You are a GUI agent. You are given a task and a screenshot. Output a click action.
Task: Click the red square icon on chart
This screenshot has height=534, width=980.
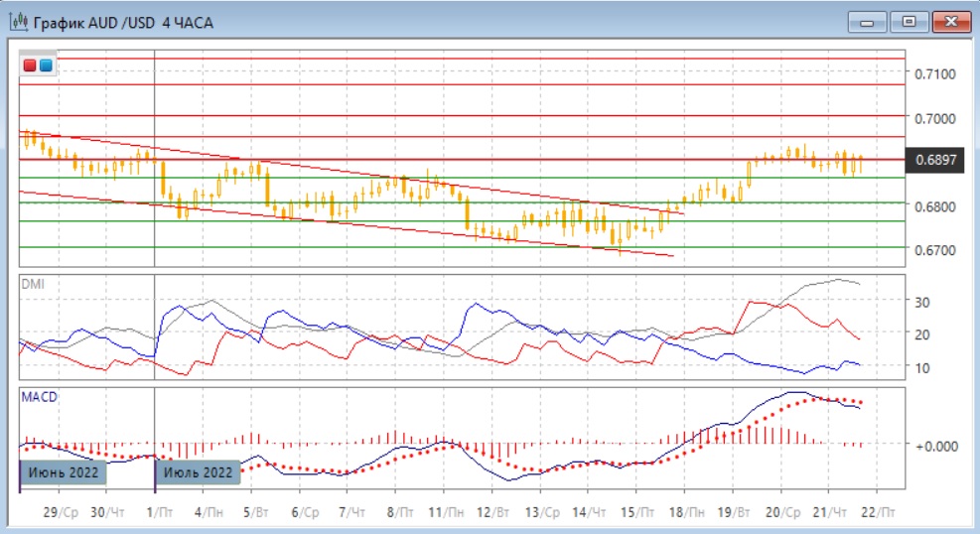(31, 66)
